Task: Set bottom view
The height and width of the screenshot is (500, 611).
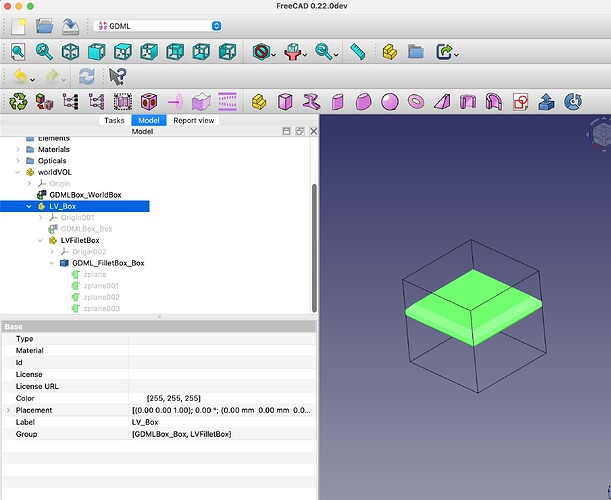Action: point(201,51)
